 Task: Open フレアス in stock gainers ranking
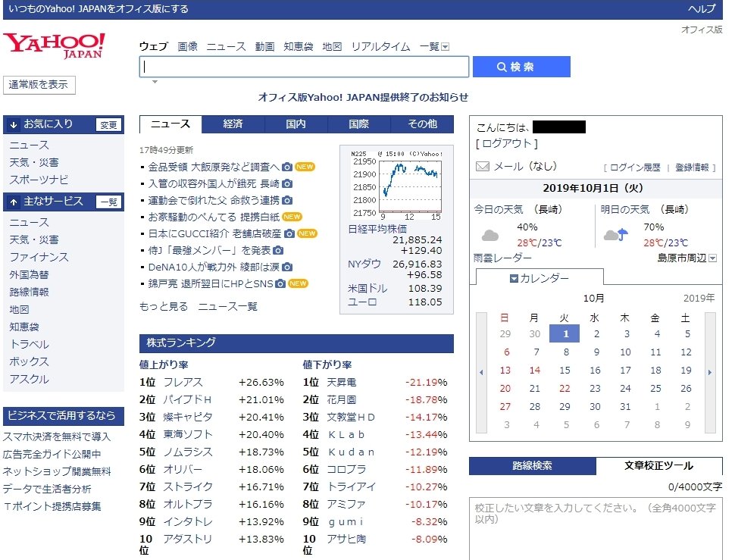click(x=183, y=383)
